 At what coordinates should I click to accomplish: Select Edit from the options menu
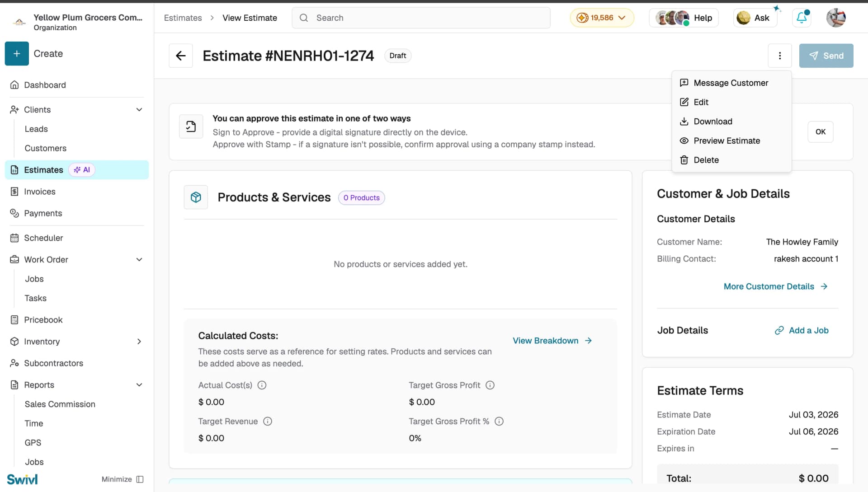(731, 102)
